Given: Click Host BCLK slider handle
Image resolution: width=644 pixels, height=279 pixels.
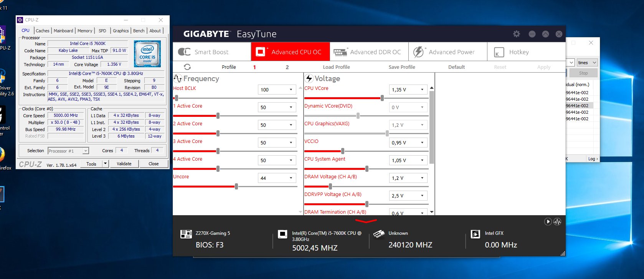Looking at the screenshot, I should point(176,98).
